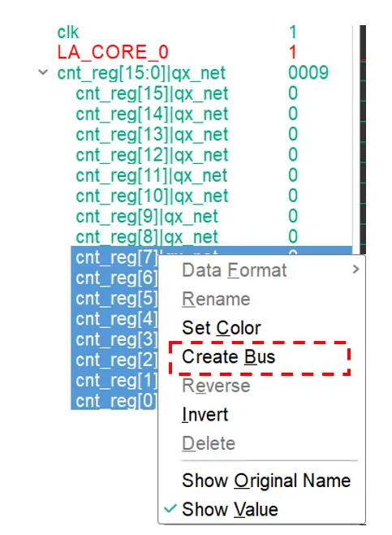The width and height of the screenshot is (392, 535).
Task: Choose Create Bus from context menu
Action: click(228, 357)
